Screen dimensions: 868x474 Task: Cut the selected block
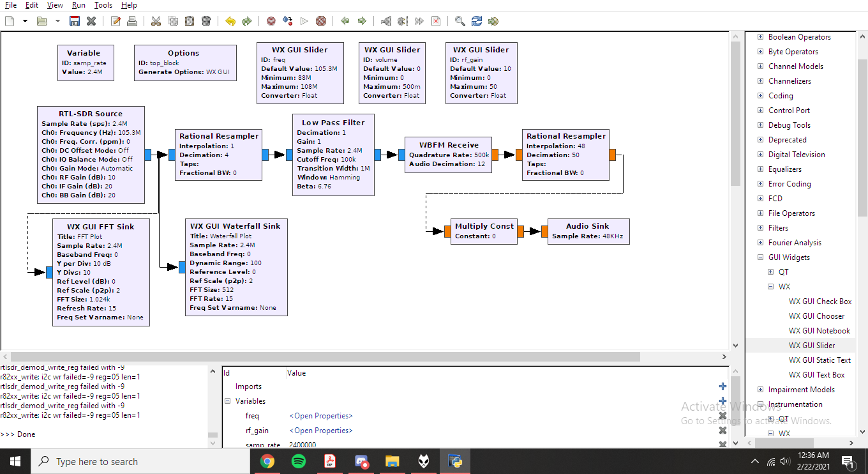point(156,20)
